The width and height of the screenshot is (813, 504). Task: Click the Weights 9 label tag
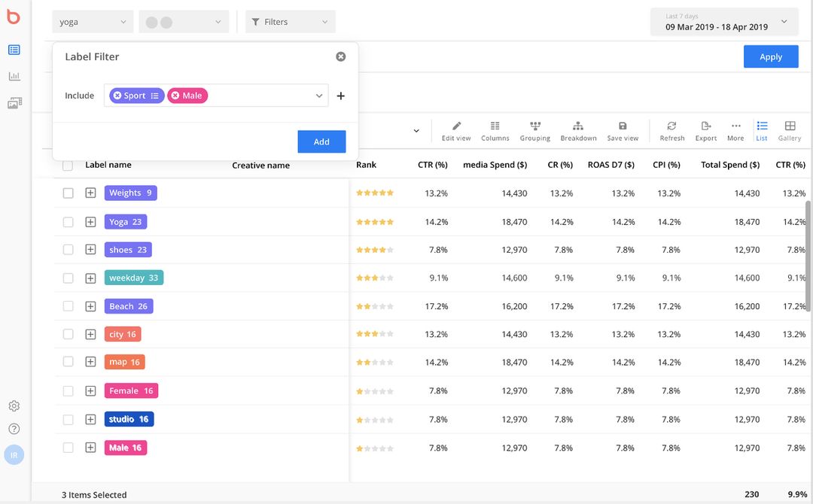click(x=131, y=193)
